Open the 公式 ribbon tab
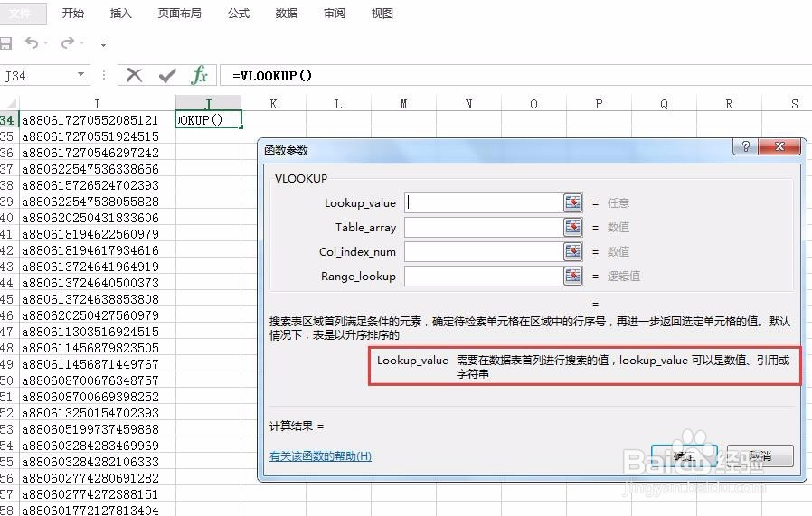 coord(239,14)
